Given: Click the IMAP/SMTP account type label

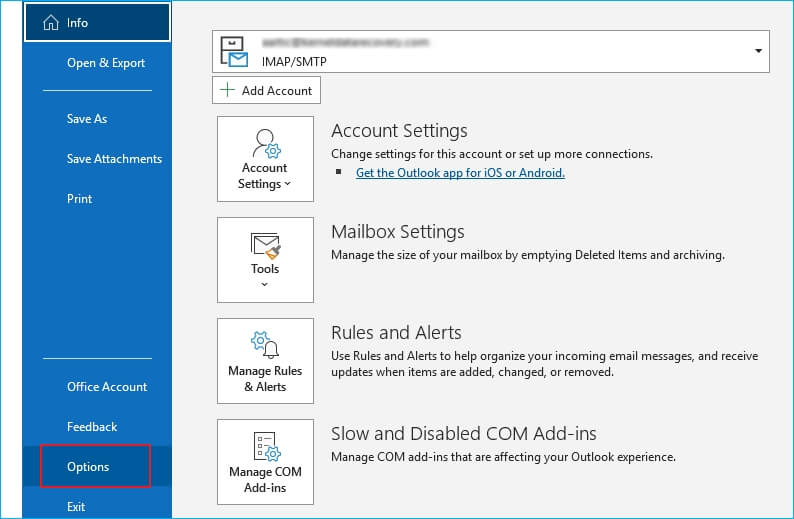Looking at the screenshot, I should click(294, 62).
